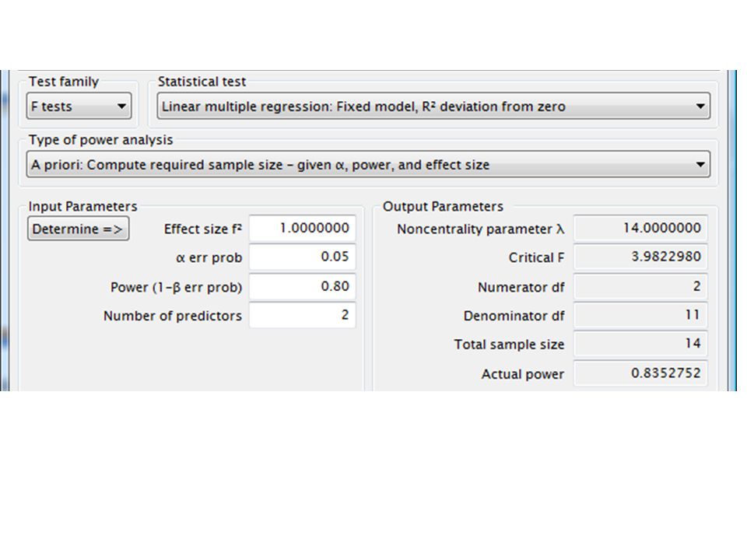The image size is (747, 560).
Task: Click the Power (1-β err prob) field
Action: click(303, 286)
